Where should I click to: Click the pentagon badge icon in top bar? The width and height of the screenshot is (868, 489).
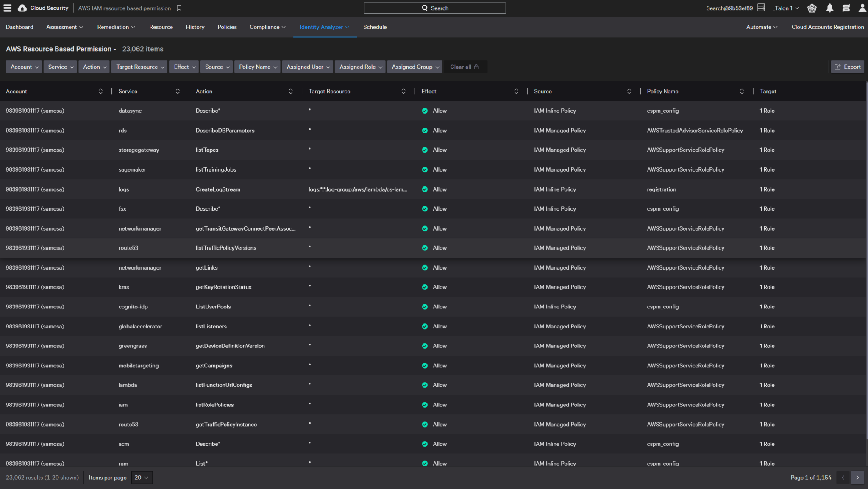click(812, 8)
